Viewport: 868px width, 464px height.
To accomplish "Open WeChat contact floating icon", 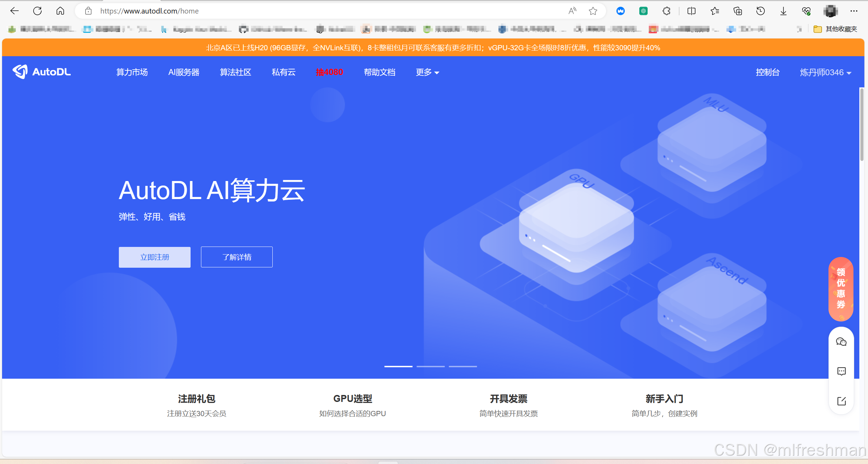I will [x=841, y=342].
